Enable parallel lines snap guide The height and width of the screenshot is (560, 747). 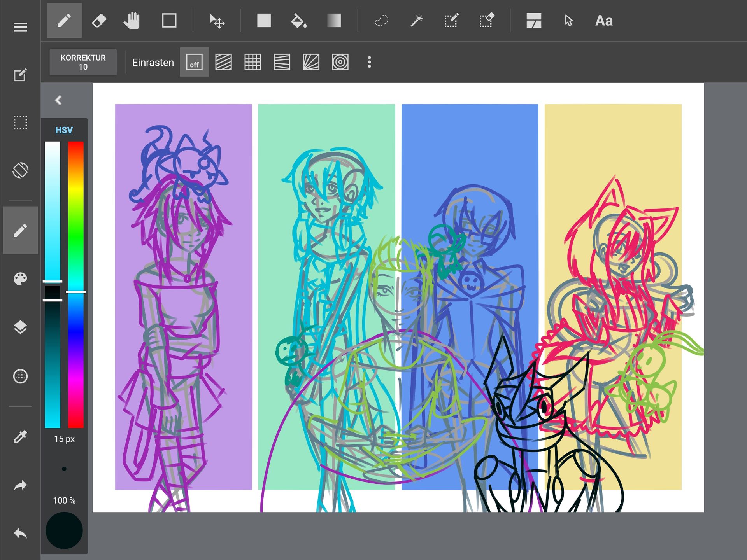pos(223,62)
